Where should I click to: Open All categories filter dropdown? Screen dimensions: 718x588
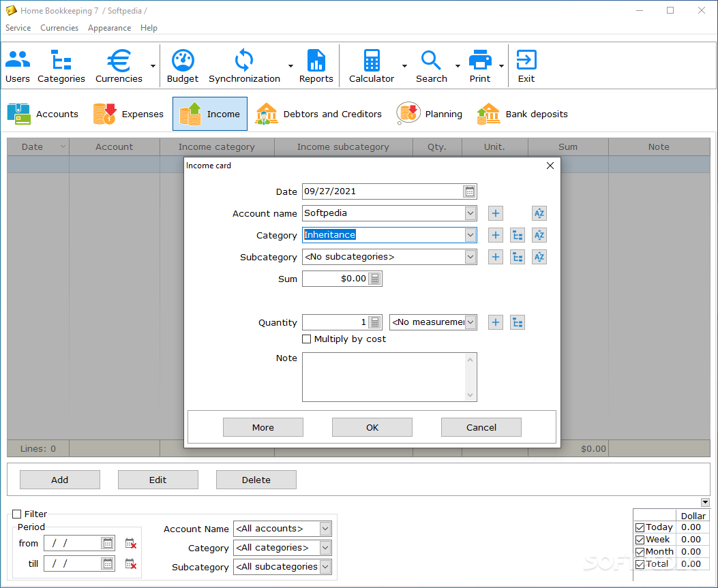click(x=325, y=548)
